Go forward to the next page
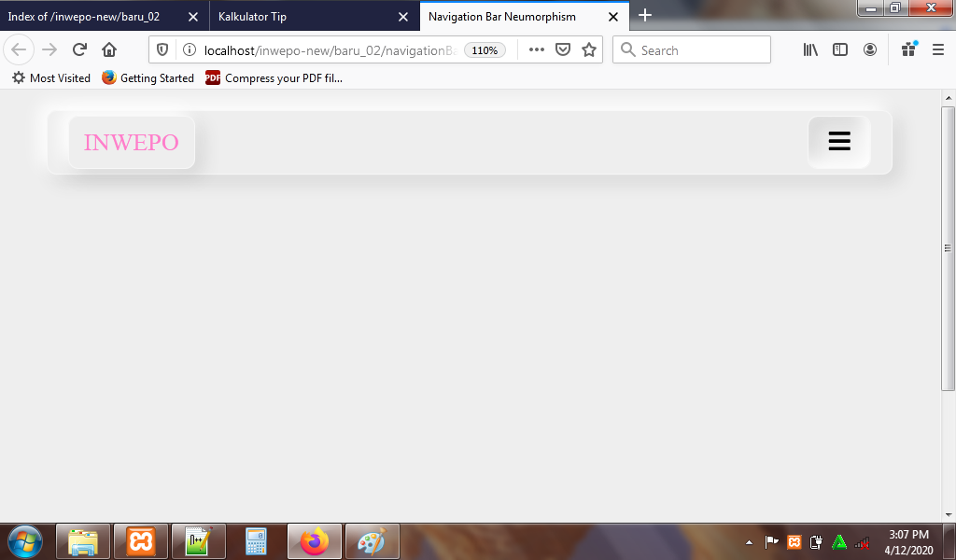Screen dimensions: 956x560 click(x=49, y=50)
